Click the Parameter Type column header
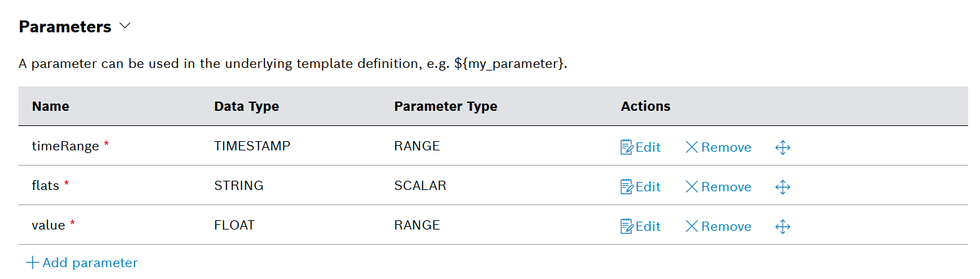 point(445,106)
